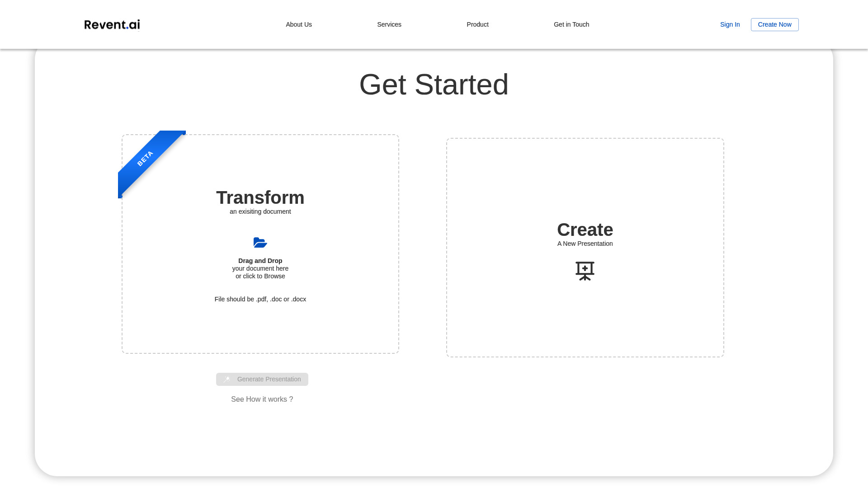Toggle the Create New Presentation card
The width and height of the screenshot is (868, 488).
(585, 247)
